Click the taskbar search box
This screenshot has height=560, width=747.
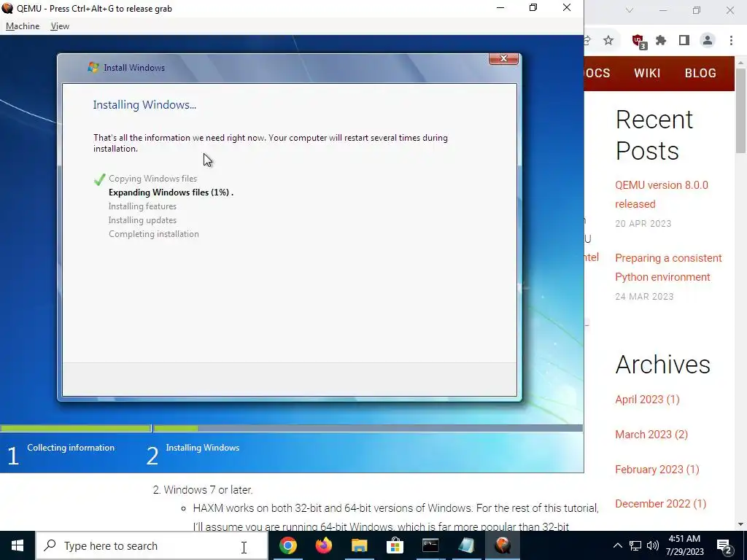[x=152, y=545]
